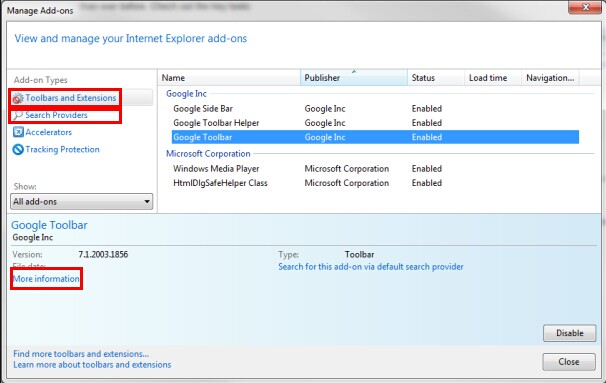Click the Search Providers magnifier icon

coord(18,115)
